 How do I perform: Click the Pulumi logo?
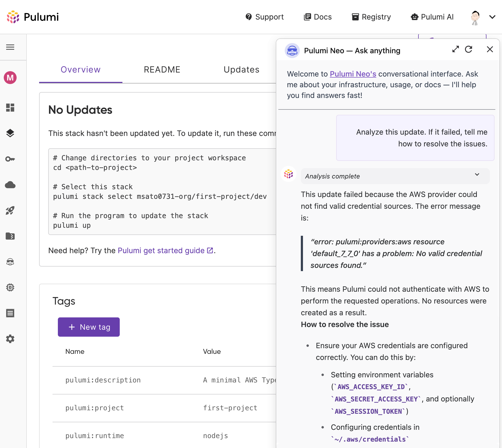pyautogui.click(x=33, y=17)
